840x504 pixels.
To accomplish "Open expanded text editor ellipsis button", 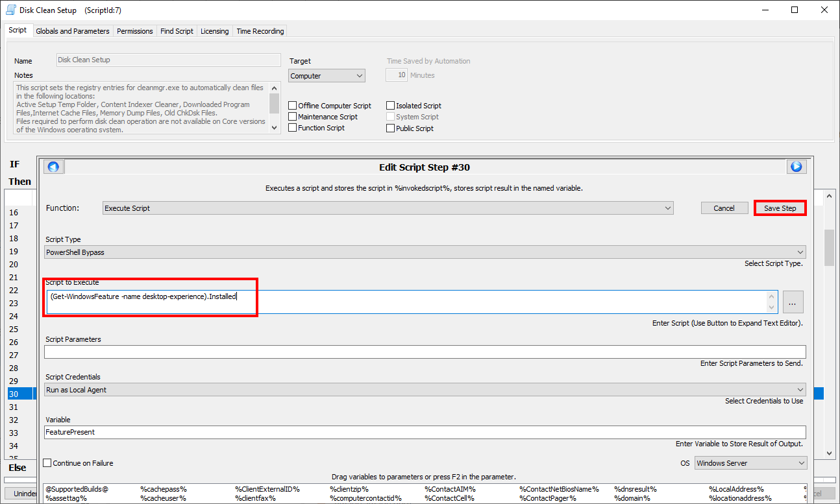I will pyautogui.click(x=793, y=302).
